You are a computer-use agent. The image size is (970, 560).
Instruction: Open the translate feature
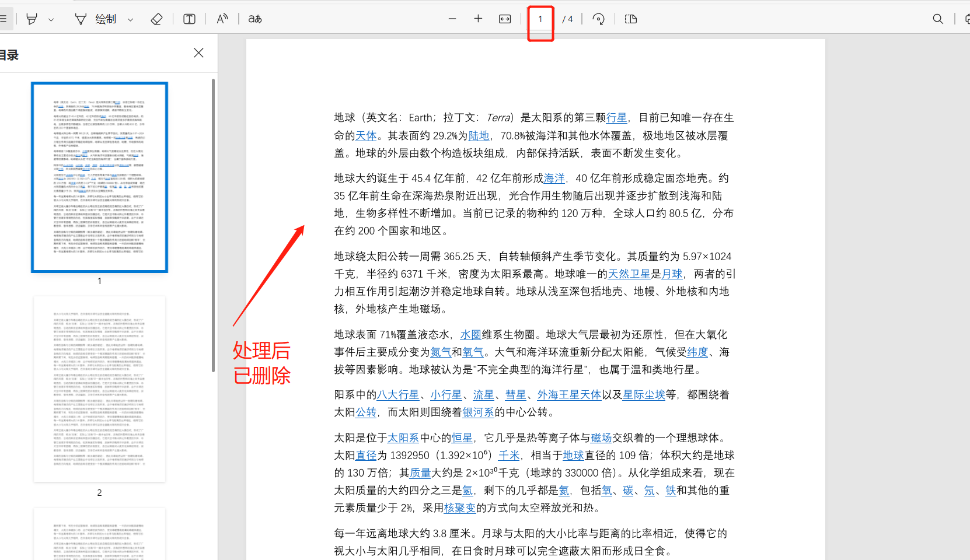pyautogui.click(x=254, y=19)
